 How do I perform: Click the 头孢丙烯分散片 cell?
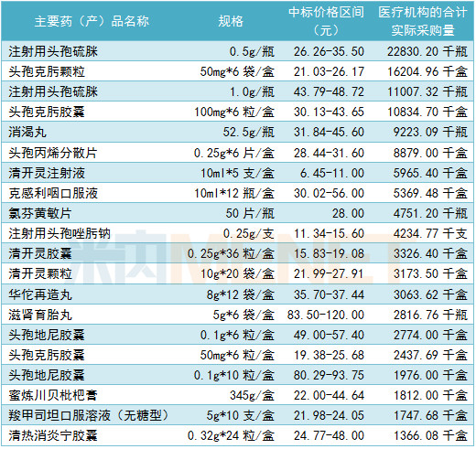pyautogui.click(x=53, y=153)
